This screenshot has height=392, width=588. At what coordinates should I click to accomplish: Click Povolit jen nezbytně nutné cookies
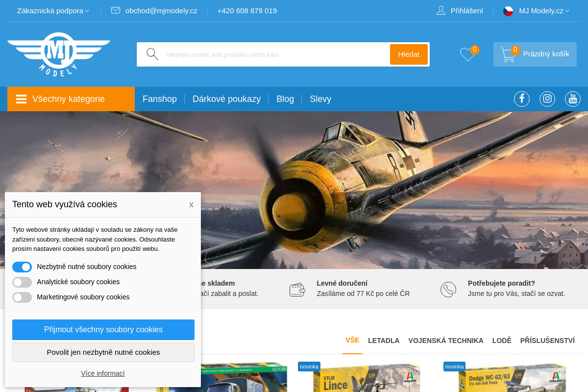[103, 352]
